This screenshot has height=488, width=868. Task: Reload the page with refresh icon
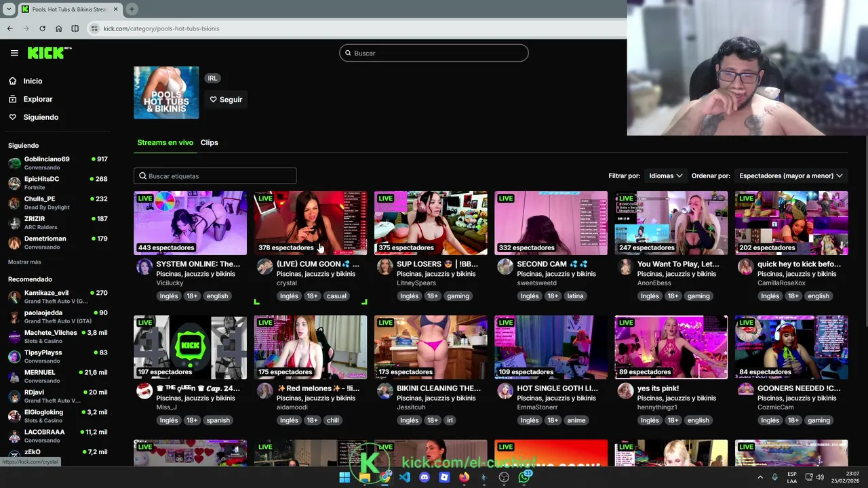coord(42,28)
